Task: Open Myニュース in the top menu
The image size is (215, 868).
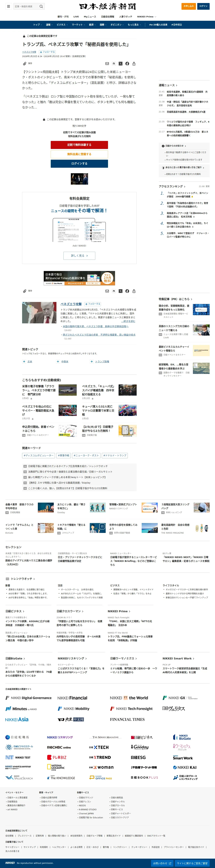Action: coord(90,17)
